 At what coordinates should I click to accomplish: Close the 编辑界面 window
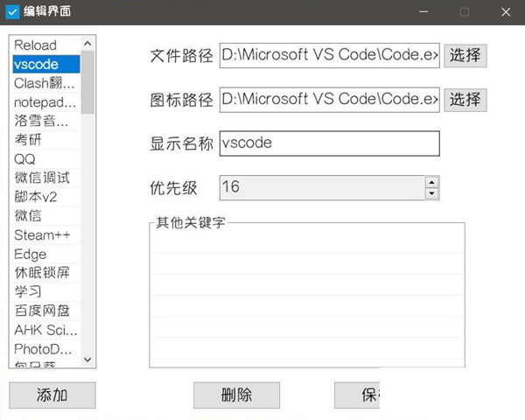pos(506,11)
